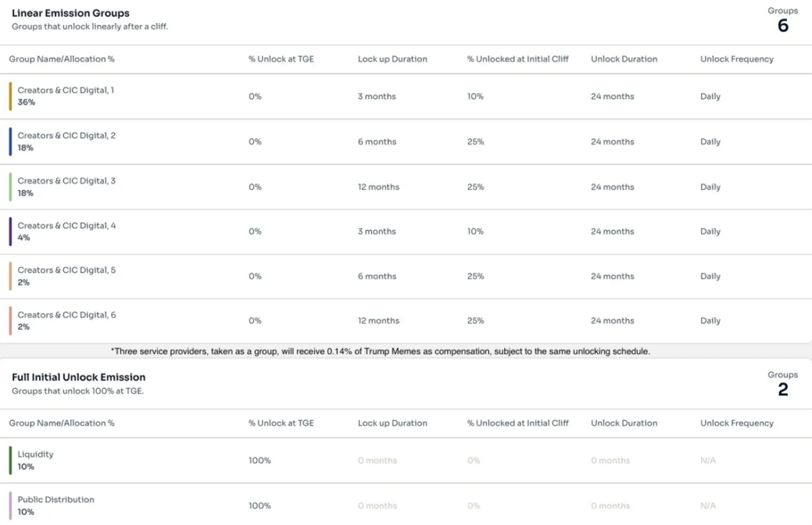Select the Liquidity group name
812x525 pixels.
coord(36,454)
